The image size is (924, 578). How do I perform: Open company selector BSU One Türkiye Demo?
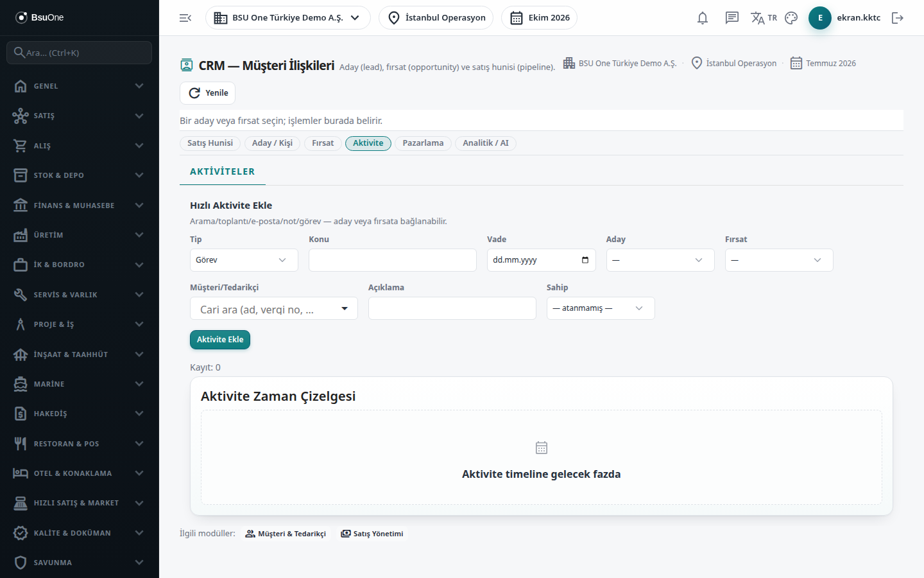pyautogui.click(x=288, y=18)
